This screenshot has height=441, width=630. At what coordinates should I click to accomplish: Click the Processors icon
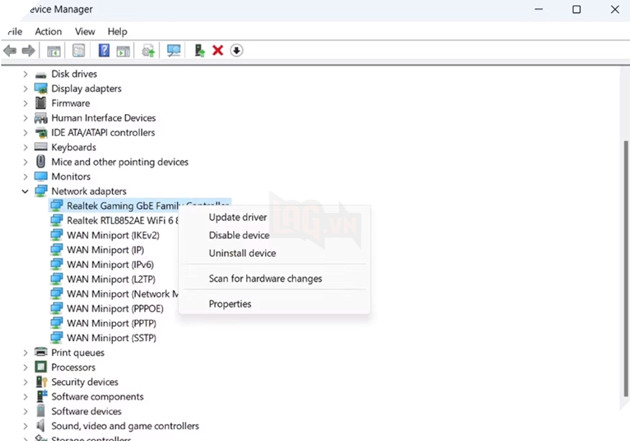click(41, 367)
